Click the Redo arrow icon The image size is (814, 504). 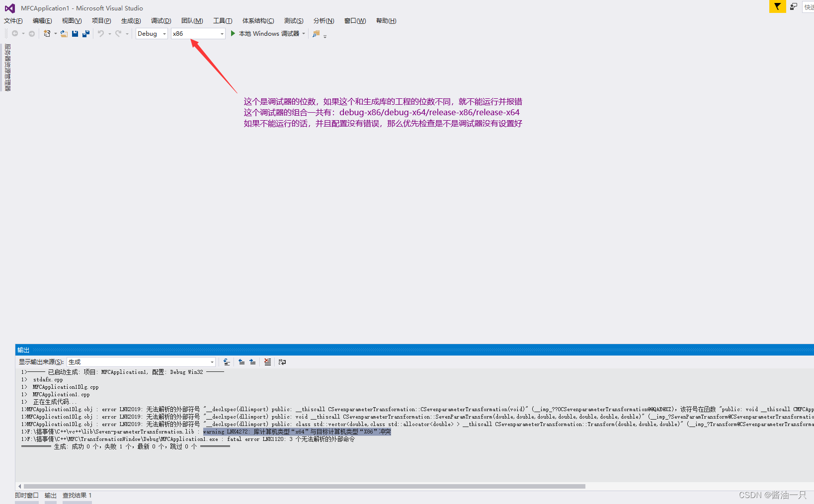[118, 34]
